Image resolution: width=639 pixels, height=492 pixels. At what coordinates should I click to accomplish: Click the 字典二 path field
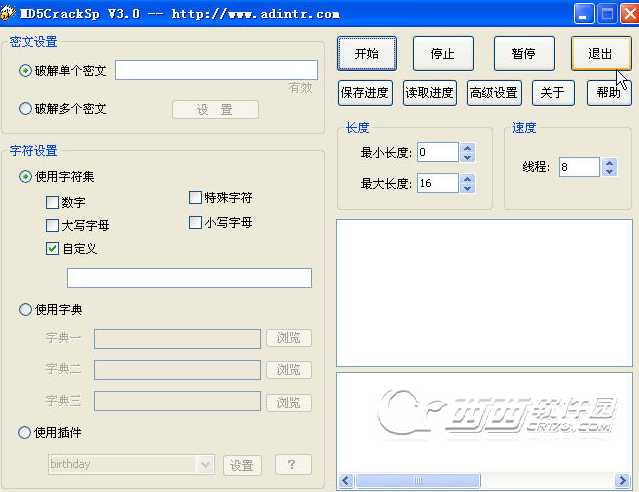pos(177,370)
